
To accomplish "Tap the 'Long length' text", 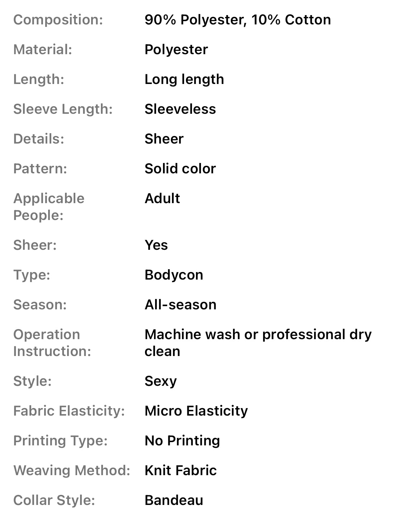I will [184, 79].
